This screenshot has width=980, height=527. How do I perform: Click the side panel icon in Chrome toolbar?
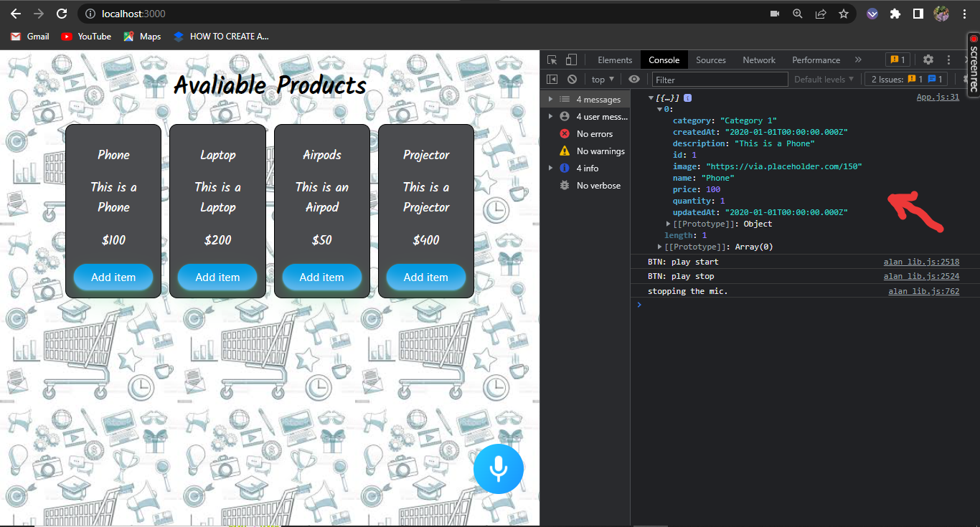pyautogui.click(x=918, y=14)
